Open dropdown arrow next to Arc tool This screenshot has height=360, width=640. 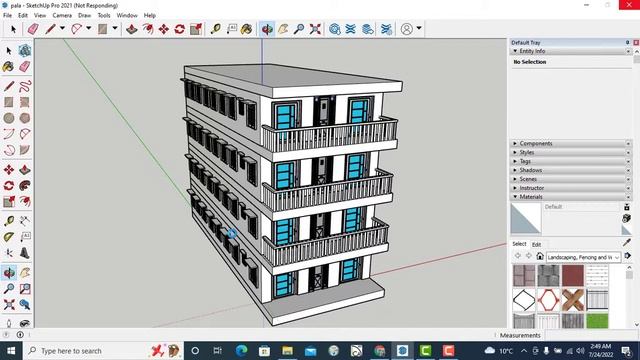point(89,29)
